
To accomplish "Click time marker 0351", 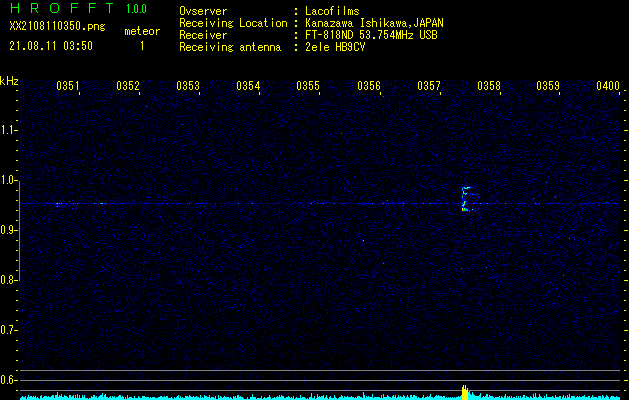I will tap(68, 86).
